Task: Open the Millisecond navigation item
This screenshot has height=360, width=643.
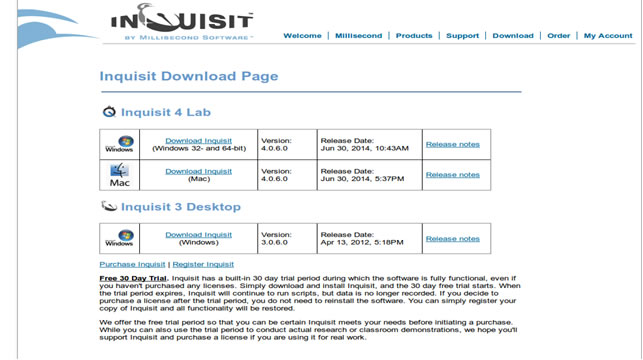Action: [x=358, y=36]
